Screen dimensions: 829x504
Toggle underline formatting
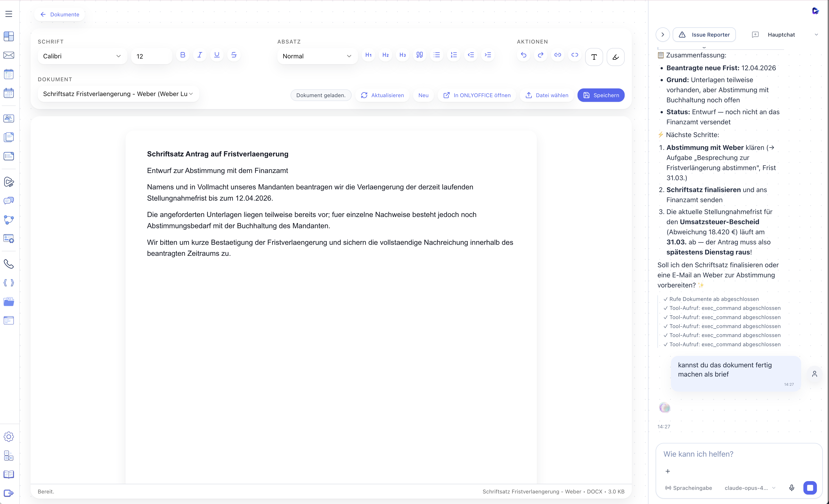[x=217, y=55]
